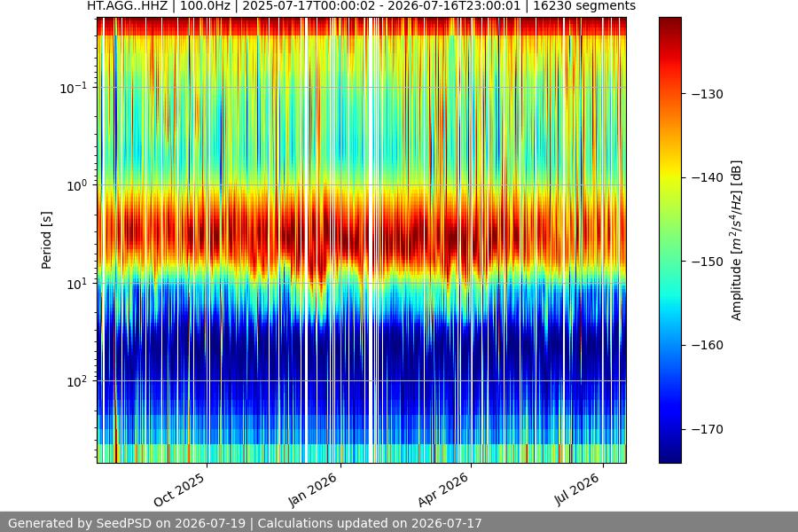
Task: Click the spectrogram heatmap plot area
Action: (x=362, y=240)
